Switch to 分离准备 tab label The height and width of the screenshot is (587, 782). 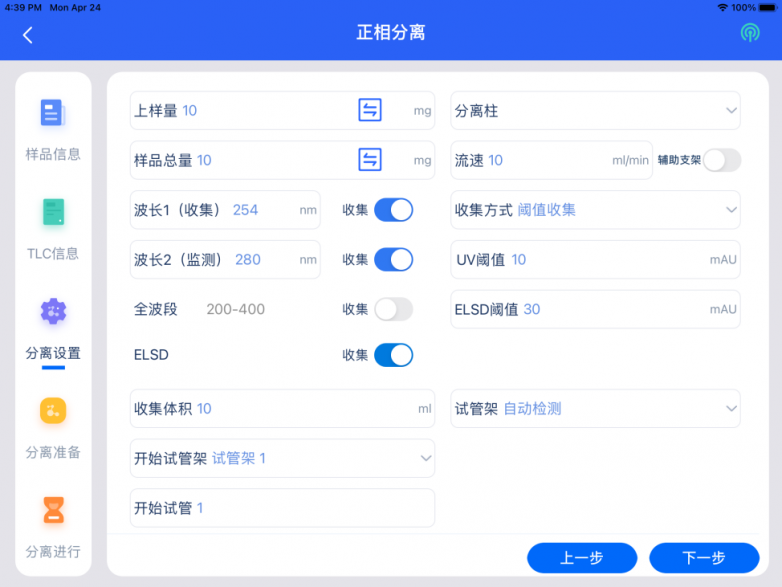(x=53, y=452)
